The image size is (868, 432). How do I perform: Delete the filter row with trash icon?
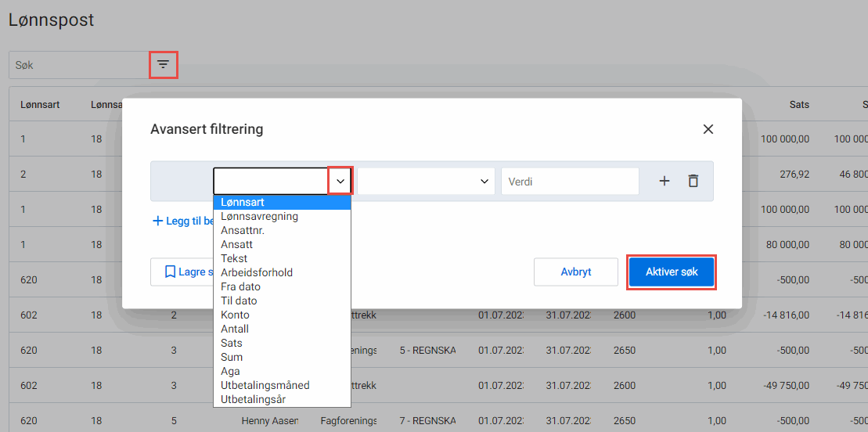coord(693,181)
